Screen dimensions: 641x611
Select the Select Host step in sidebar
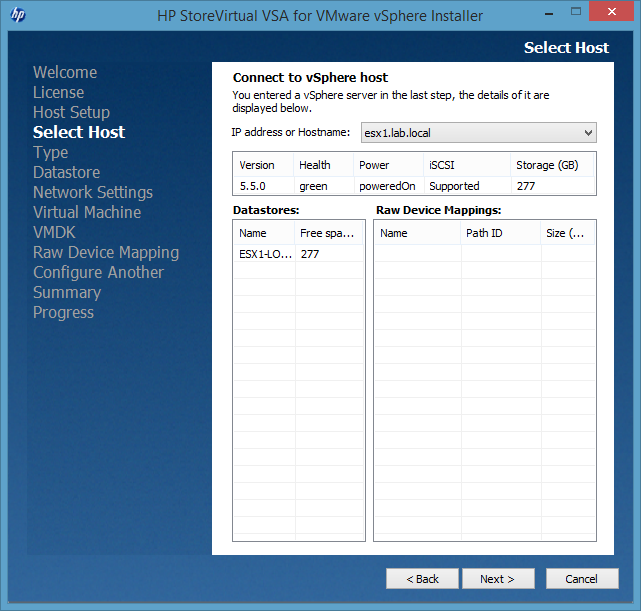(79, 132)
